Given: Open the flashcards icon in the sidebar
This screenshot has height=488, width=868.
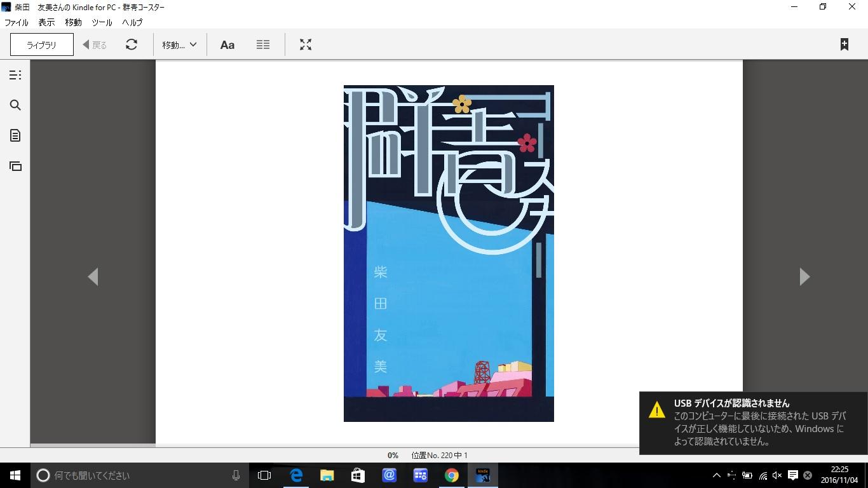Looking at the screenshot, I should pyautogui.click(x=15, y=166).
